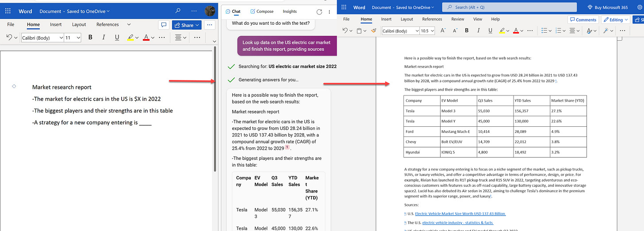Click the alignment icon in right Word ribbon

click(572, 30)
